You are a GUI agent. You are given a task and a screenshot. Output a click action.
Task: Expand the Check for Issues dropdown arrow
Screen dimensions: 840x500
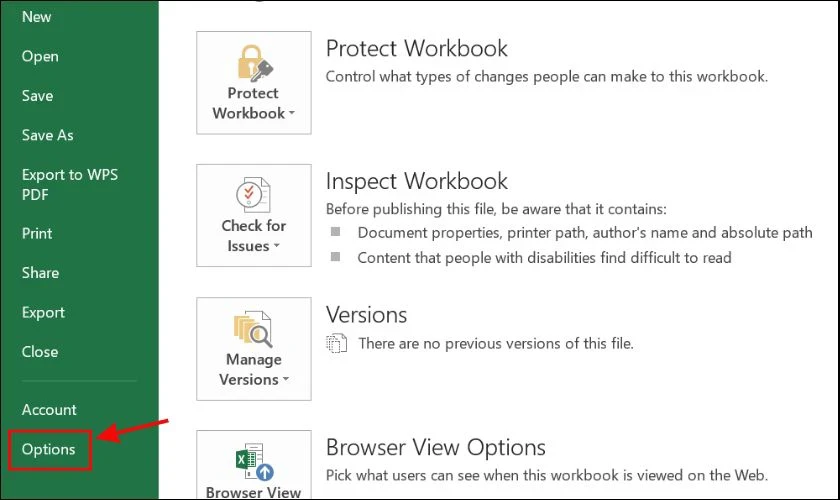click(x=277, y=247)
